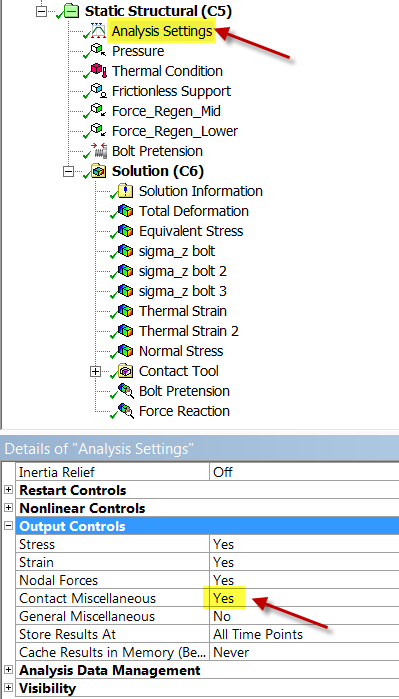Screen dimensions: 399x699
Task: Click the Frictionless Support icon
Action: [x=98, y=91]
